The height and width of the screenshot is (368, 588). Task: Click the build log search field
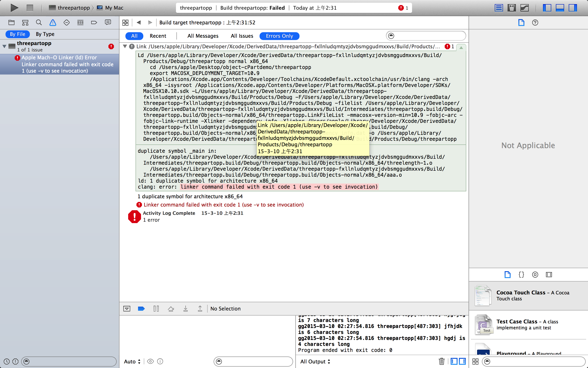click(426, 36)
